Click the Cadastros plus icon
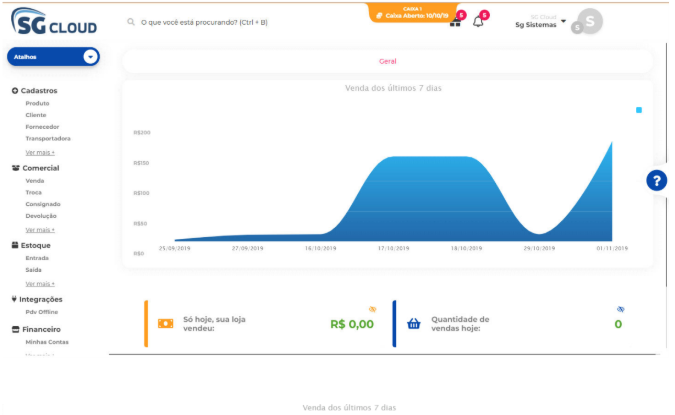Screen dimensions: 675x415 tap(15, 91)
